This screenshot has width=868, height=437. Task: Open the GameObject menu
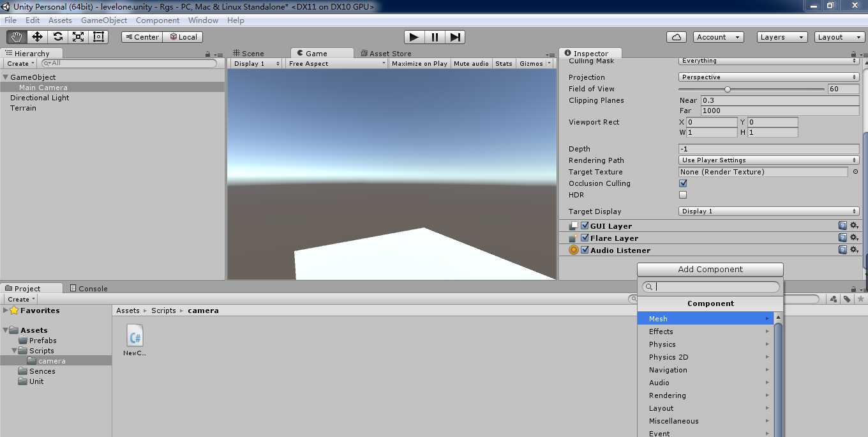click(104, 20)
